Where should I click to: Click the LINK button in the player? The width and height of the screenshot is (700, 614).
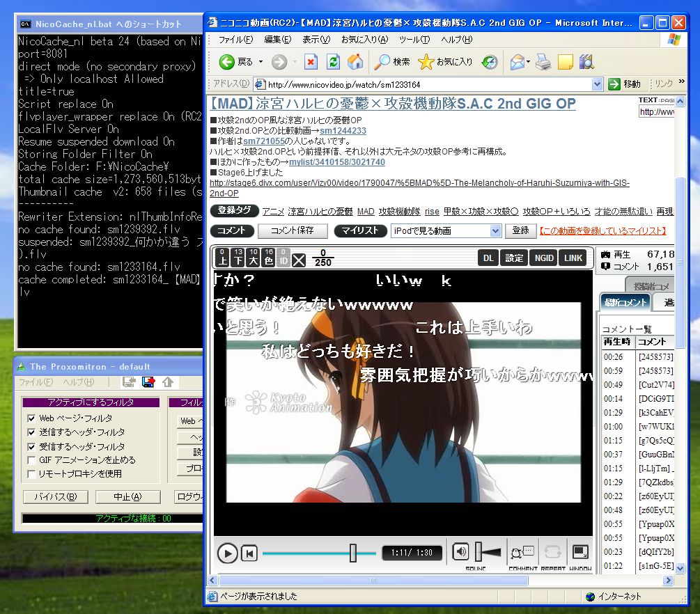point(573,258)
